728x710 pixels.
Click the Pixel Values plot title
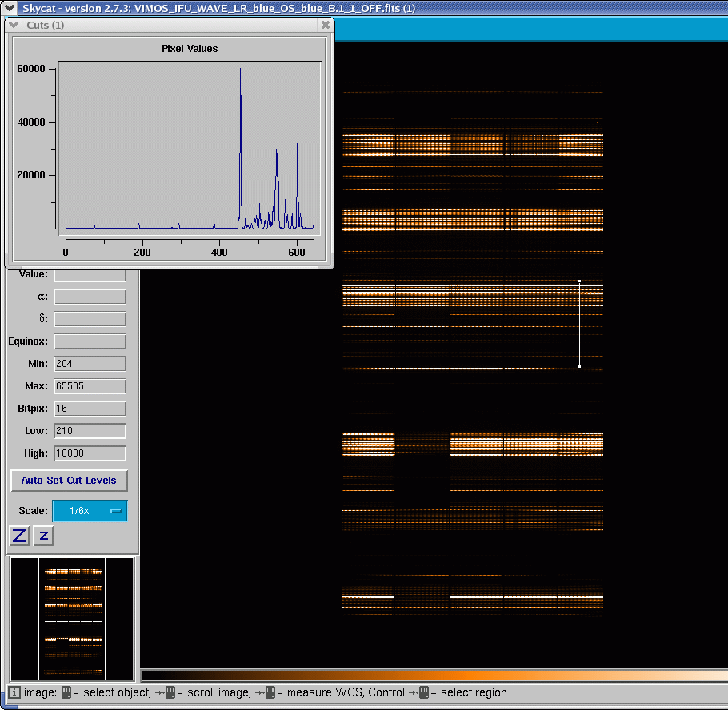point(190,49)
